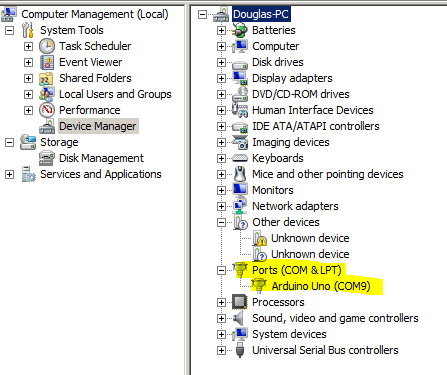Select the Douglas-PC computer node
The height and width of the screenshot is (375, 447).
tap(261, 14)
